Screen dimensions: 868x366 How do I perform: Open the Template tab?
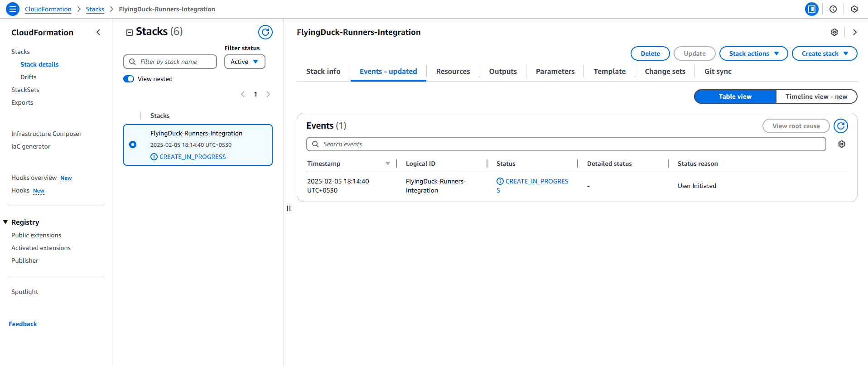pyautogui.click(x=610, y=72)
